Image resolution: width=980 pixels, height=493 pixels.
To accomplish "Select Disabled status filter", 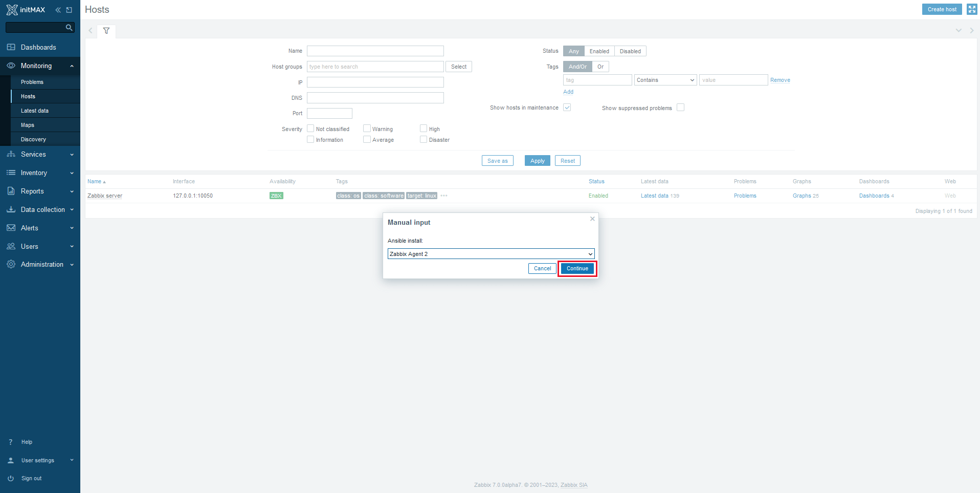I will 630,51.
